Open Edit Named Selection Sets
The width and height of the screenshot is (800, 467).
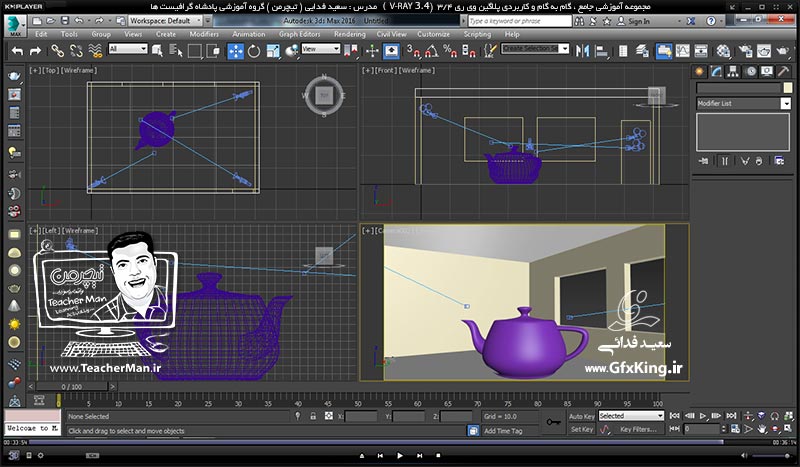(490, 51)
